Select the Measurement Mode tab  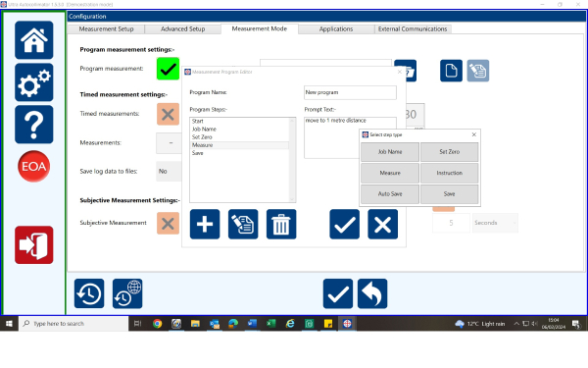tap(259, 28)
